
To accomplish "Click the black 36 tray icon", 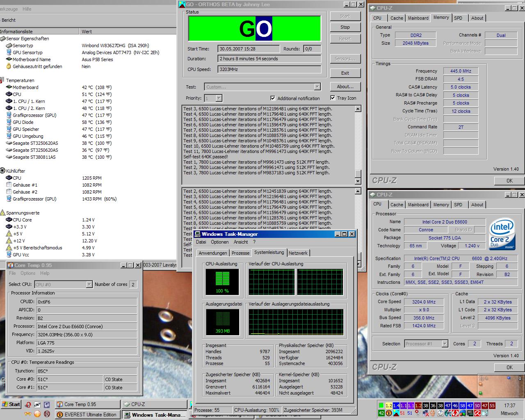I will click(x=433, y=406).
